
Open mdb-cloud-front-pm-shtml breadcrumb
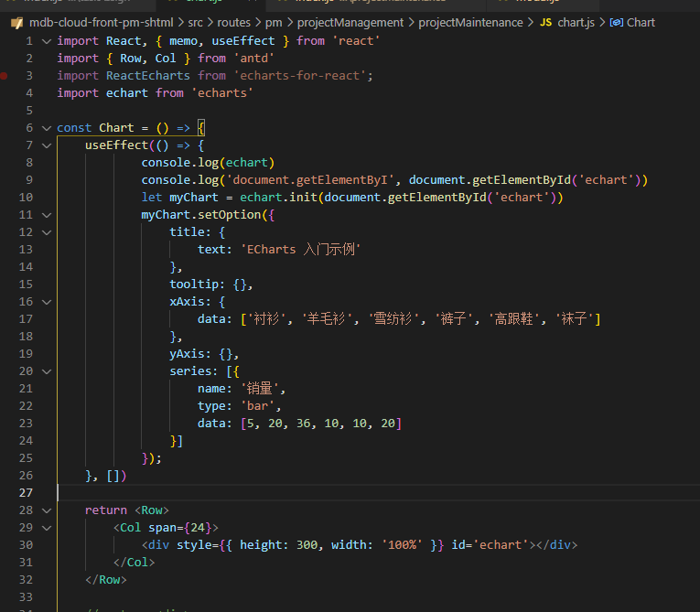coord(102,22)
